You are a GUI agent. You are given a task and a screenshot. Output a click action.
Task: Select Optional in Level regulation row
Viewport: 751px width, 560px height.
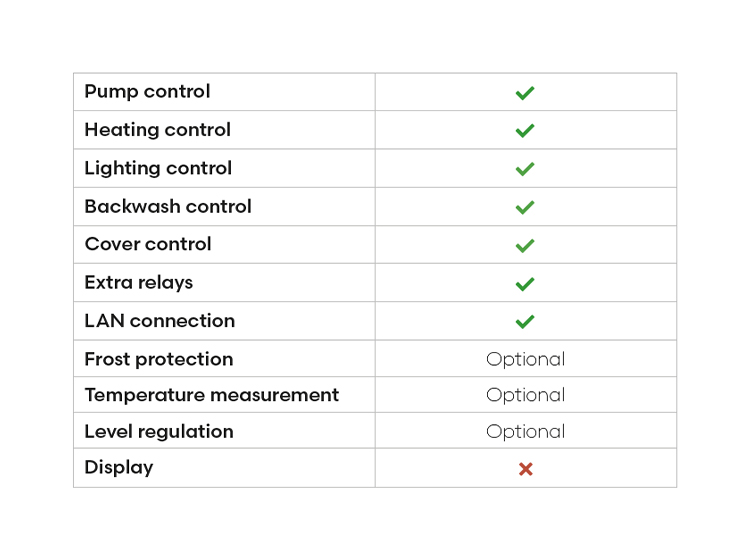click(525, 432)
